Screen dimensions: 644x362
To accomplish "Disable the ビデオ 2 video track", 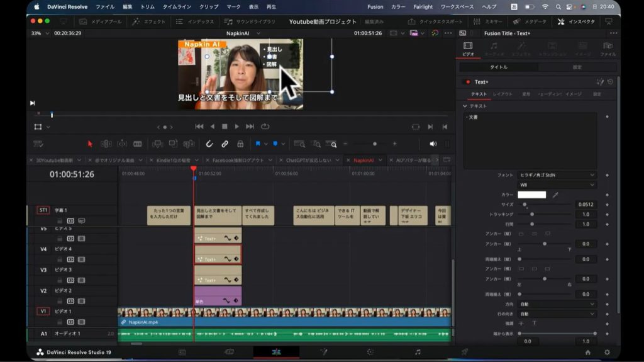I will (x=81, y=302).
